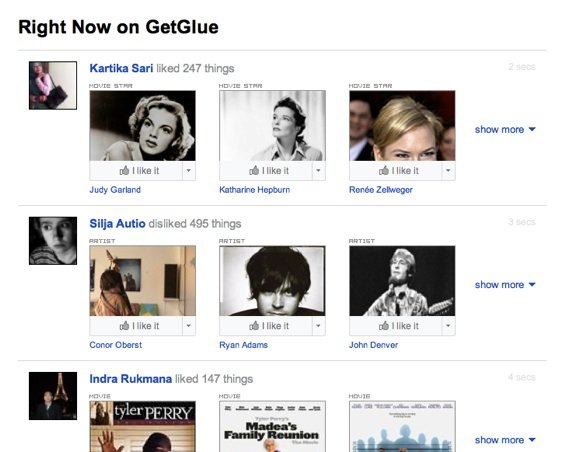Open dropdown arrow beside Ryan Adams's like button
Image resolution: width=580 pixels, height=452 pixels.
pos(318,326)
